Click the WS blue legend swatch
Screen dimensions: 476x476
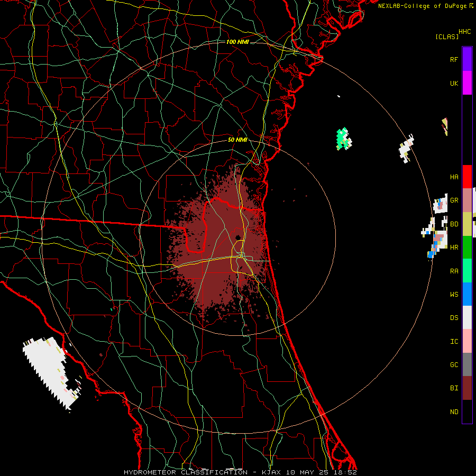click(467, 294)
